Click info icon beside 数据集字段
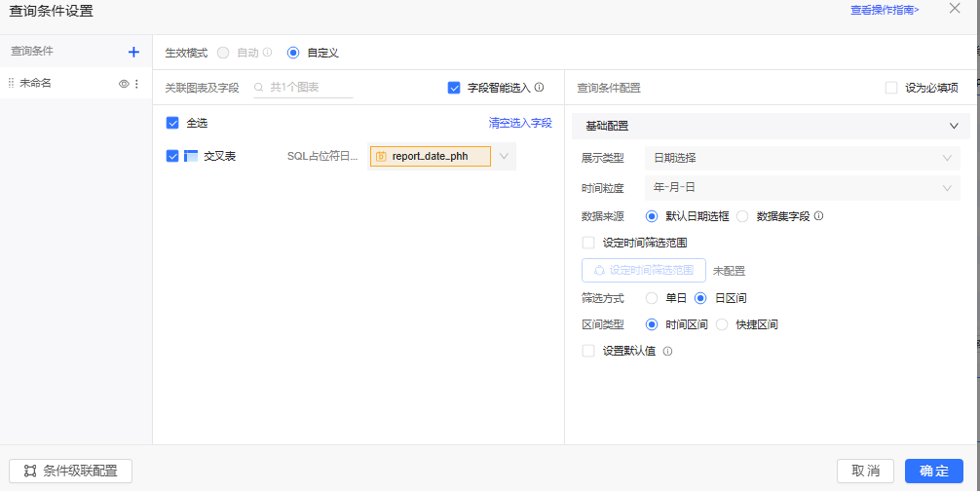 [x=818, y=216]
